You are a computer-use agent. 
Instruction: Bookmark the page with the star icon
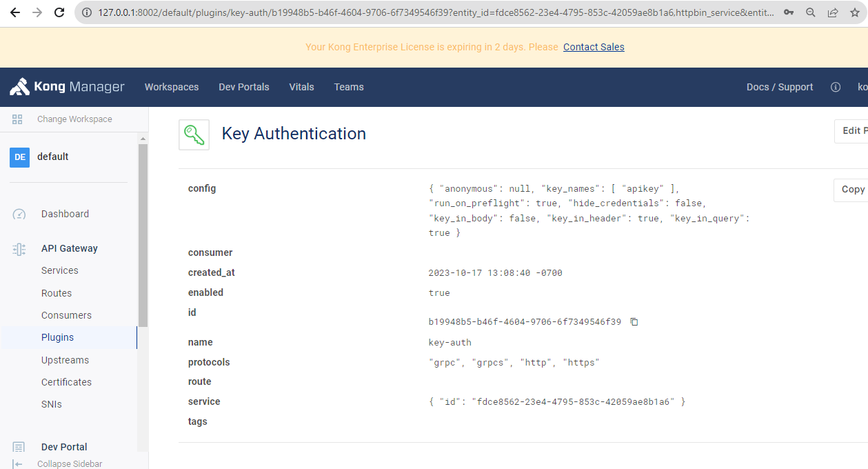[855, 12]
